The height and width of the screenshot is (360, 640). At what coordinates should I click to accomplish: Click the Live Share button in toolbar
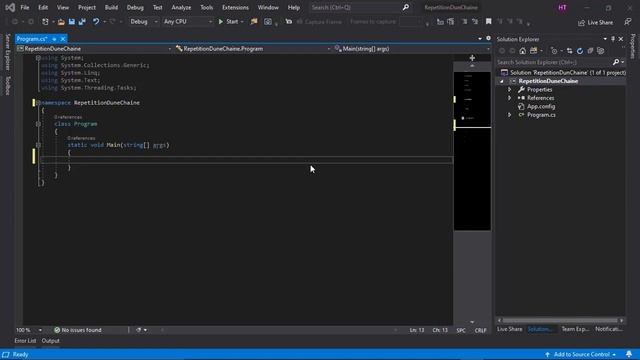coord(596,22)
